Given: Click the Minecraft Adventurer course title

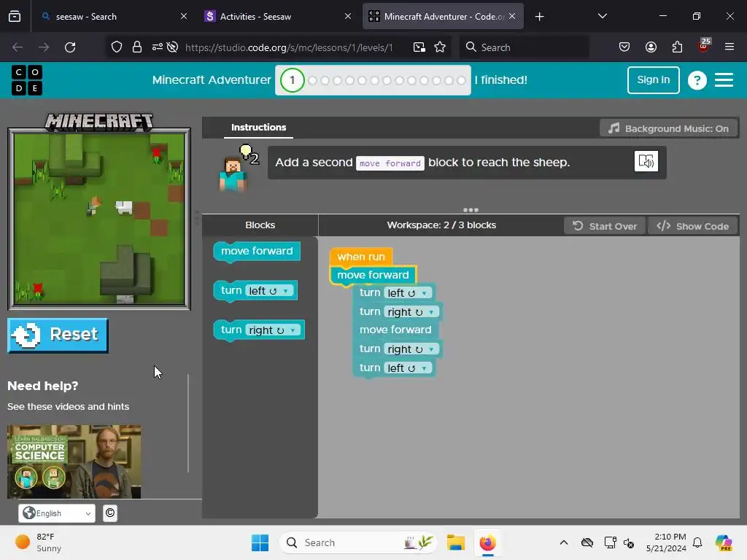Looking at the screenshot, I should pos(212,80).
